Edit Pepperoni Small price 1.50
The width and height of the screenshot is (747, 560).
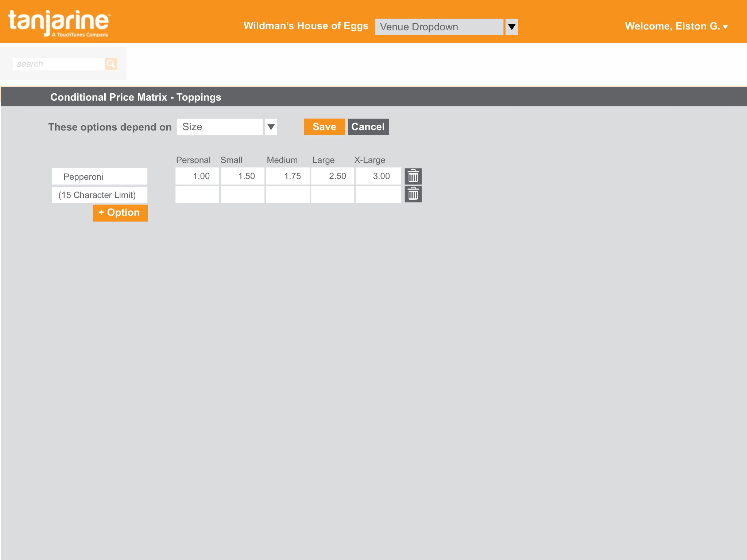point(243,176)
